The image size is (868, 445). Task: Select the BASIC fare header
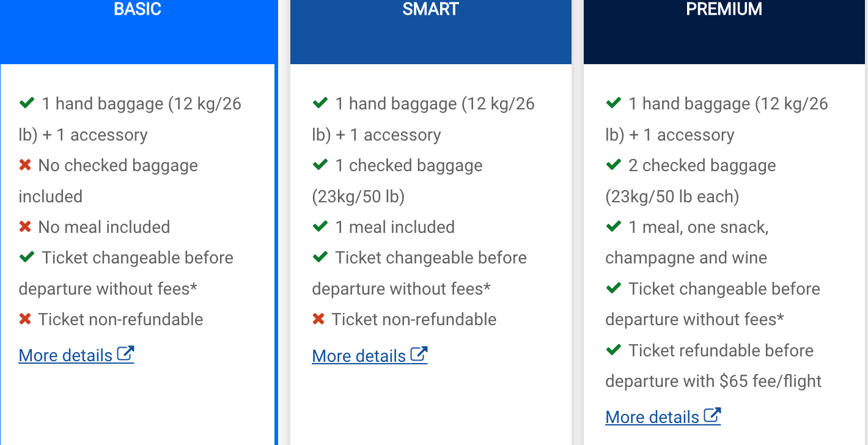pos(138,31)
